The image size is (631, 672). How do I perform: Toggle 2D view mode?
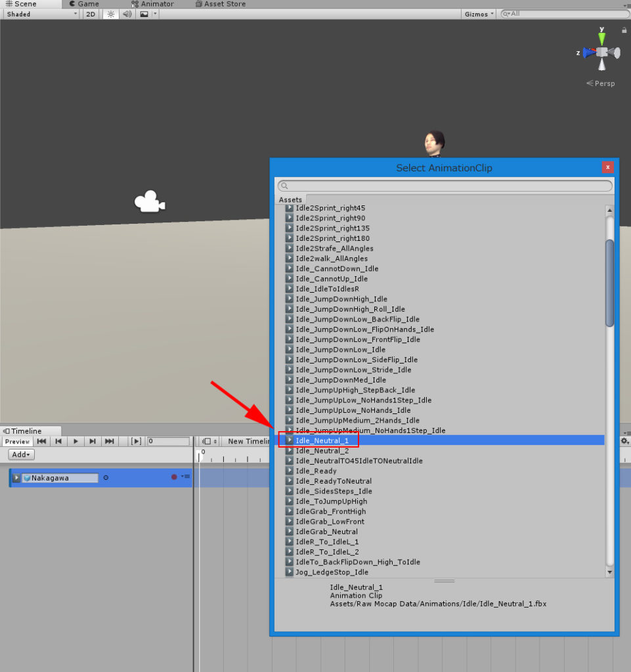coord(90,14)
